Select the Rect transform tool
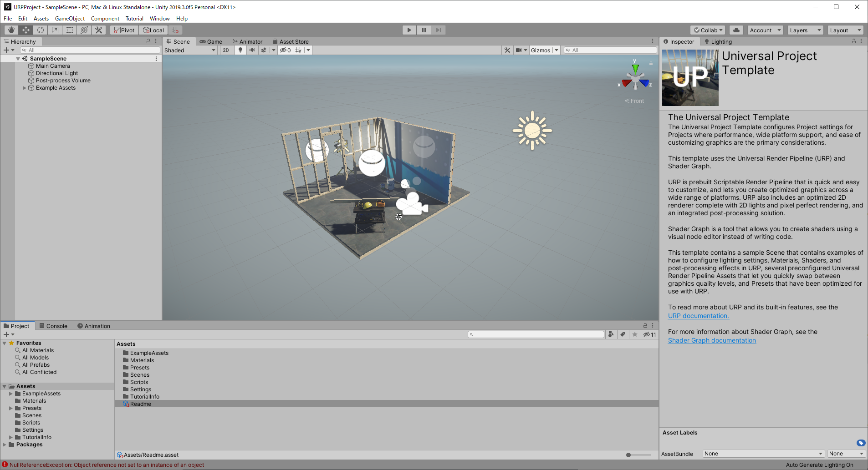Screen dimensions: 868x470 (70, 30)
